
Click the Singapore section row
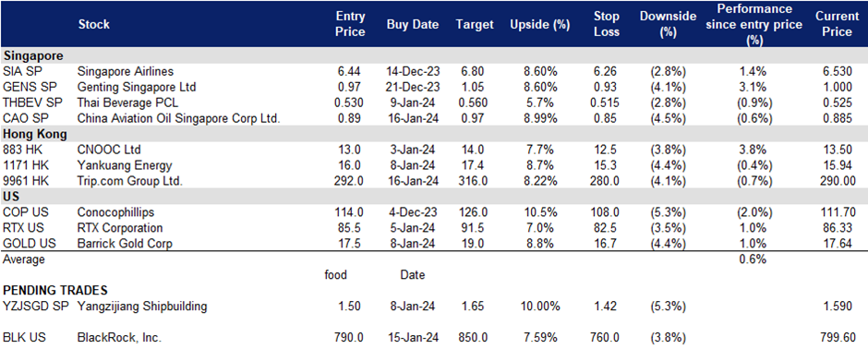(x=434, y=56)
